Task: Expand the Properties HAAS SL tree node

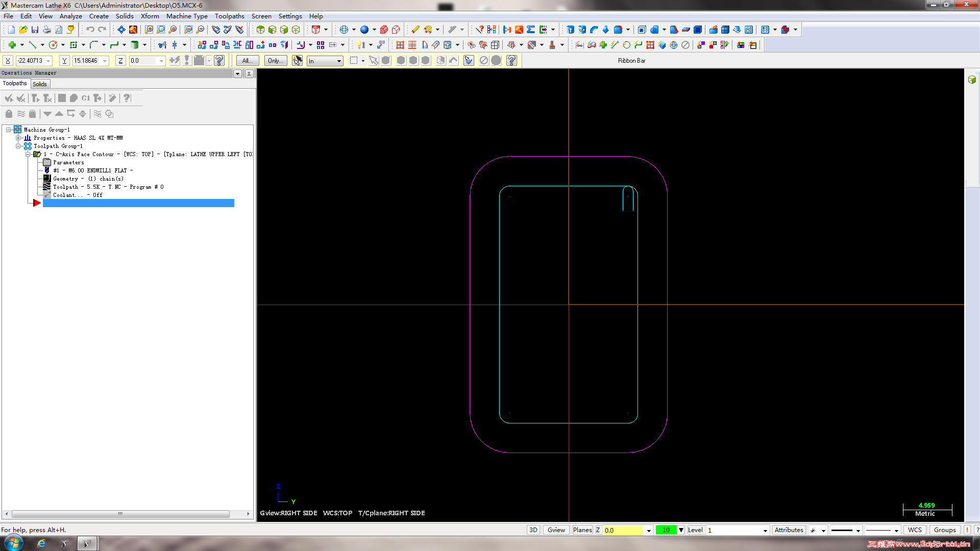Action: click(18, 138)
